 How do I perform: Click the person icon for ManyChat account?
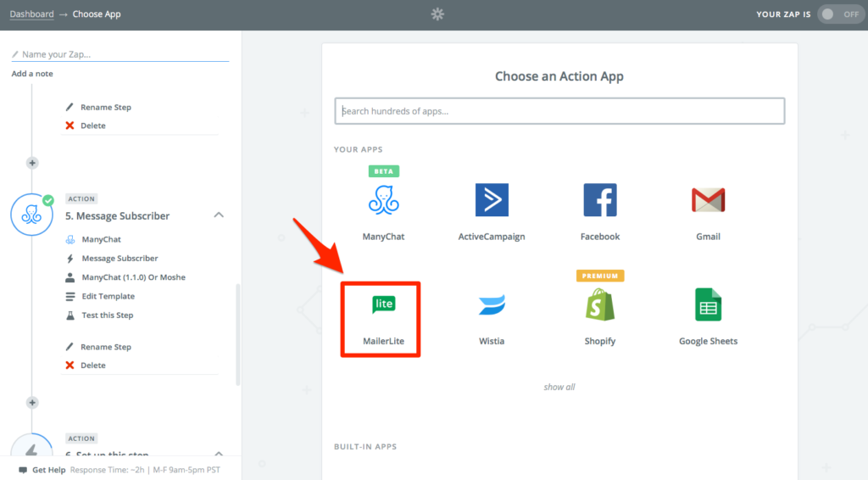click(70, 277)
